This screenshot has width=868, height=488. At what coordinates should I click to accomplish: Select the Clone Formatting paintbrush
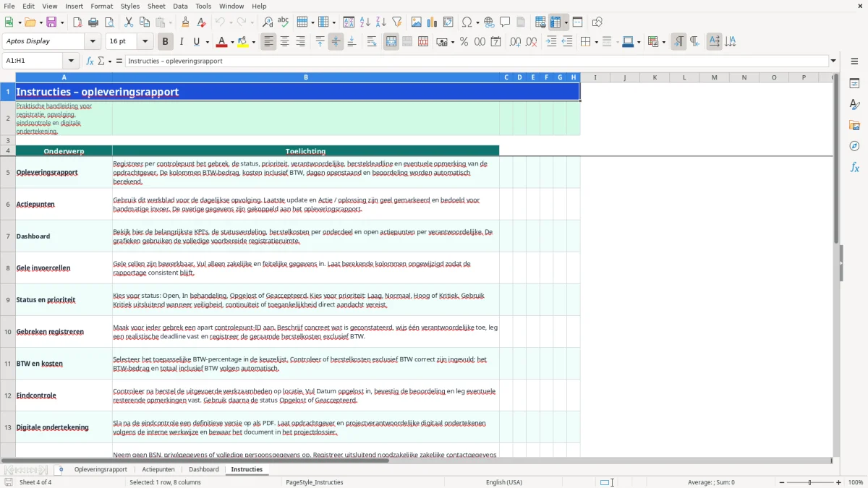click(186, 22)
